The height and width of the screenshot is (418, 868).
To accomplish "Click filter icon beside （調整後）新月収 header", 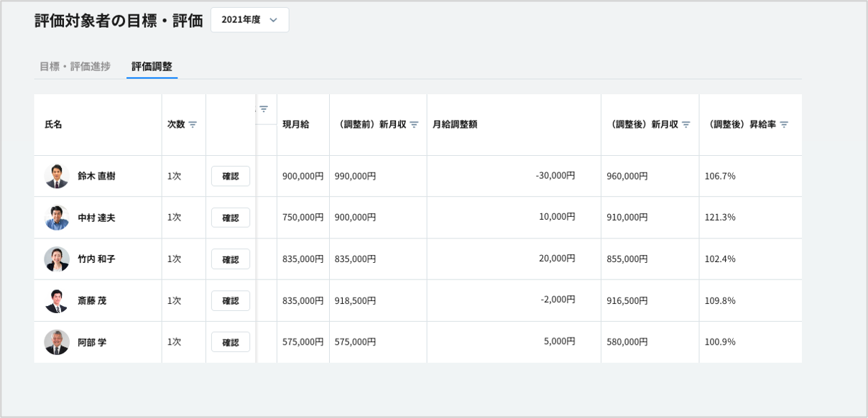I will [686, 124].
